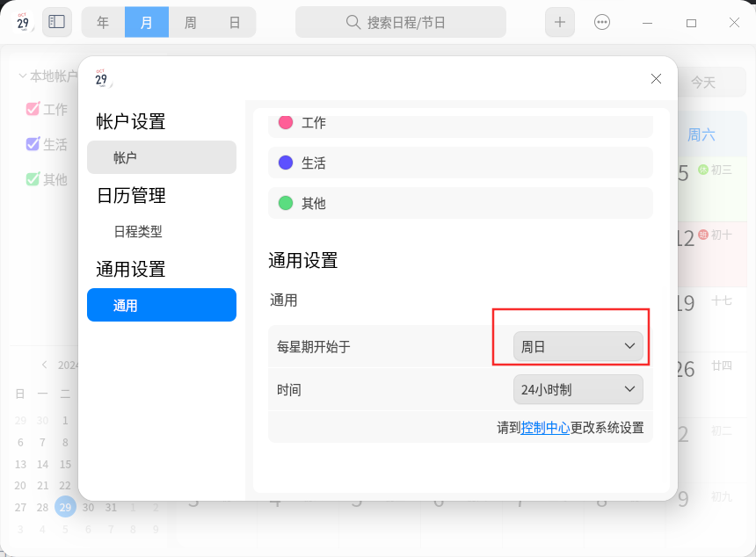
Task: Click the 帐户设置 section heading
Action: coord(131,121)
